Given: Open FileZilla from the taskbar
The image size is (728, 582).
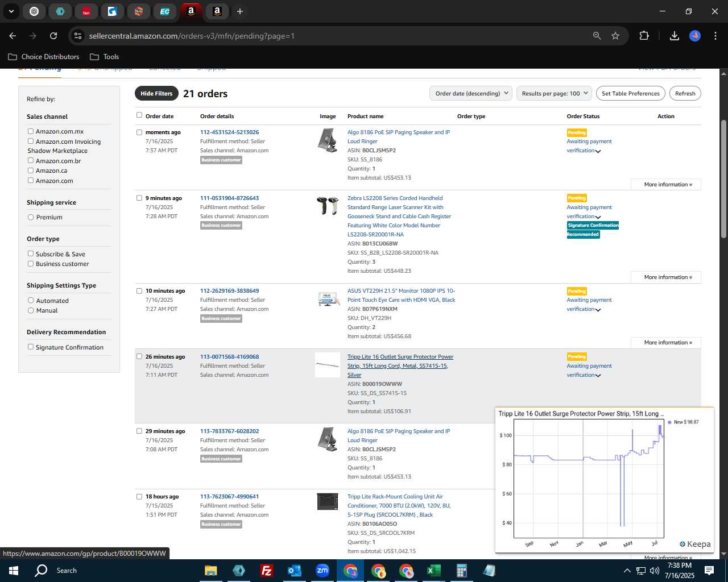Looking at the screenshot, I should [266, 571].
